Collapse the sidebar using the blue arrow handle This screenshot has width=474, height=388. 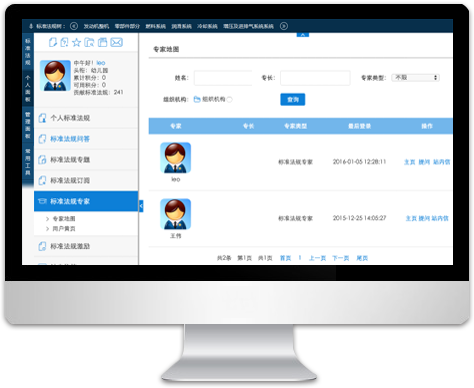click(141, 206)
